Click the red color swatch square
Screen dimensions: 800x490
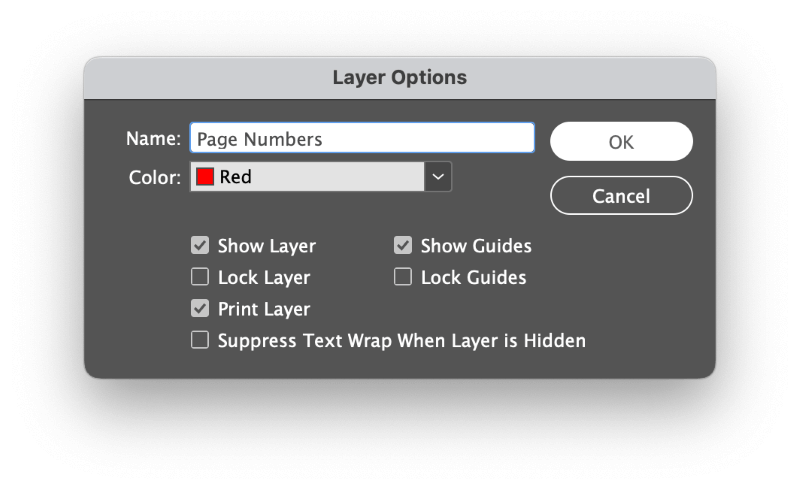pos(205,177)
